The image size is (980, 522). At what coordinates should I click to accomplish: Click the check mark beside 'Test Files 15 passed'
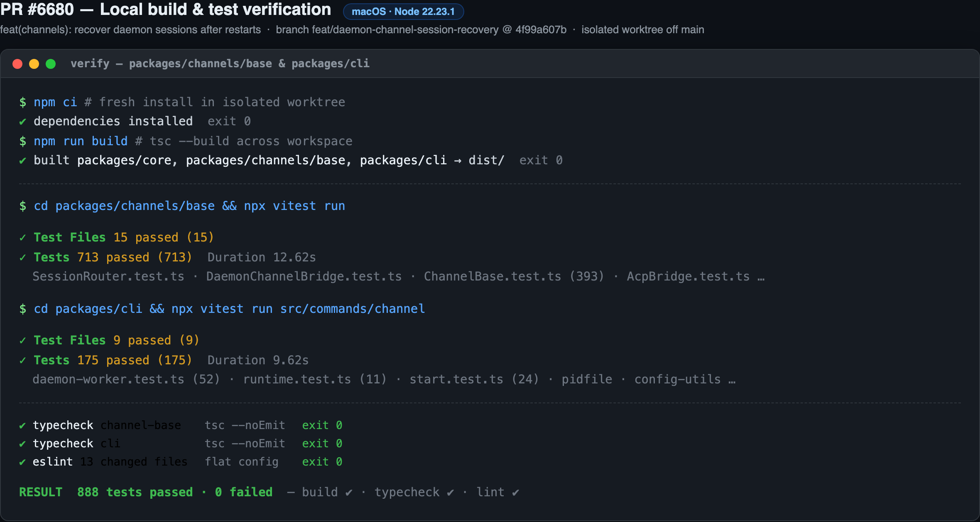pos(23,237)
